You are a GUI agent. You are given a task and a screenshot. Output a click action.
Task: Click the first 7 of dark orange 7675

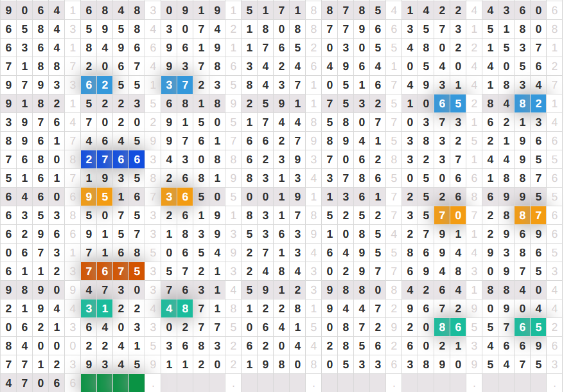click(x=89, y=272)
